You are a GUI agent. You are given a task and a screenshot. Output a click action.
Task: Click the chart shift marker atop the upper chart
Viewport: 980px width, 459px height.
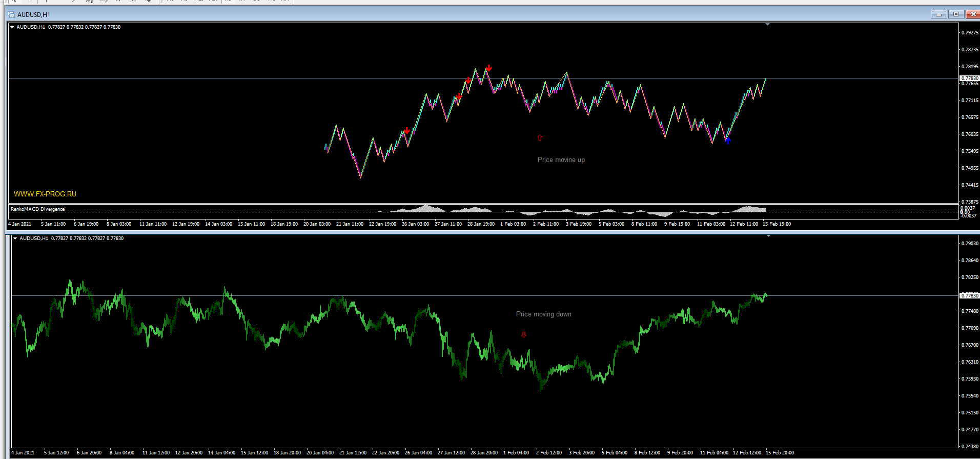click(x=767, y=25)
